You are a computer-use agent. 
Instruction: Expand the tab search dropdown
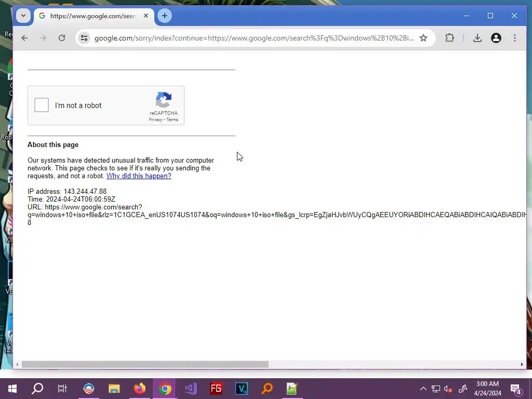(x=23, y=16)
